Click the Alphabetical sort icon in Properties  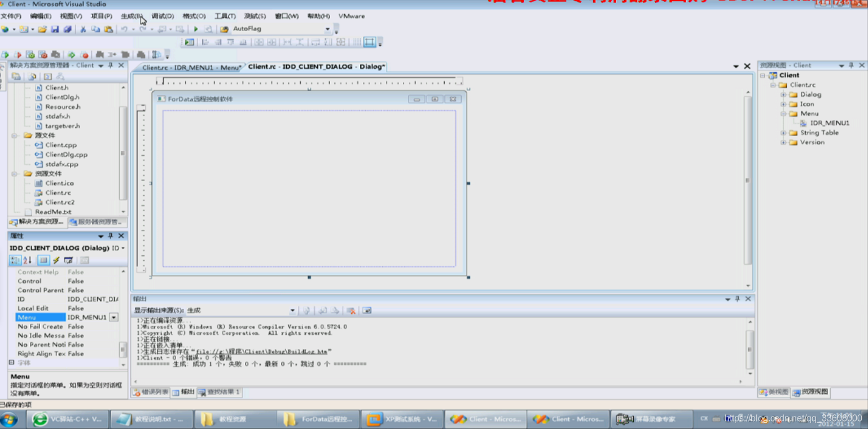[x=28, y=260]
